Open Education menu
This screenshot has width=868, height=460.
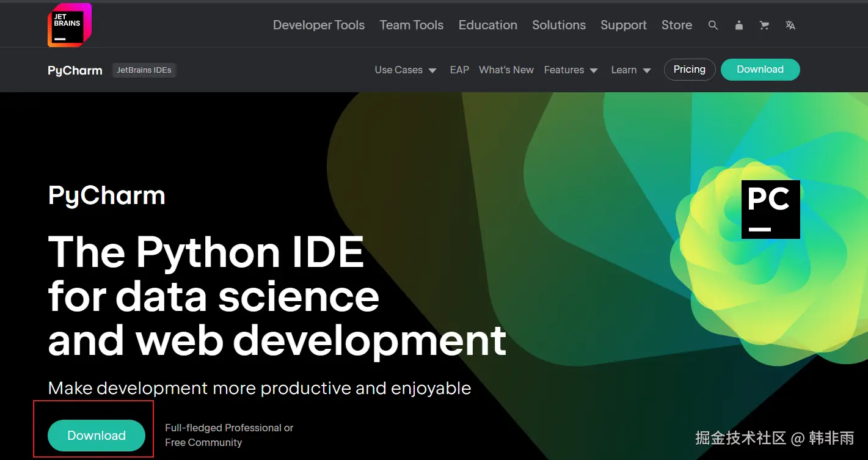point(488,25)
